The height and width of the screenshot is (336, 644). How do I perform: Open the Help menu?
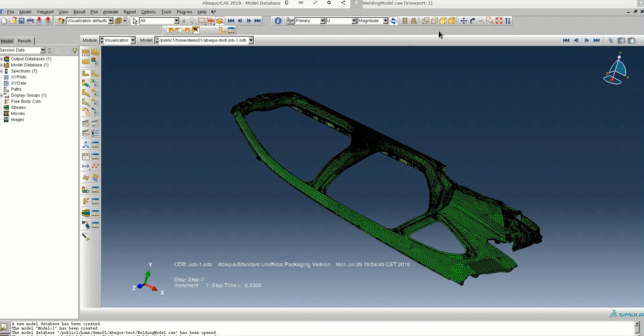(x=201, y=12)
